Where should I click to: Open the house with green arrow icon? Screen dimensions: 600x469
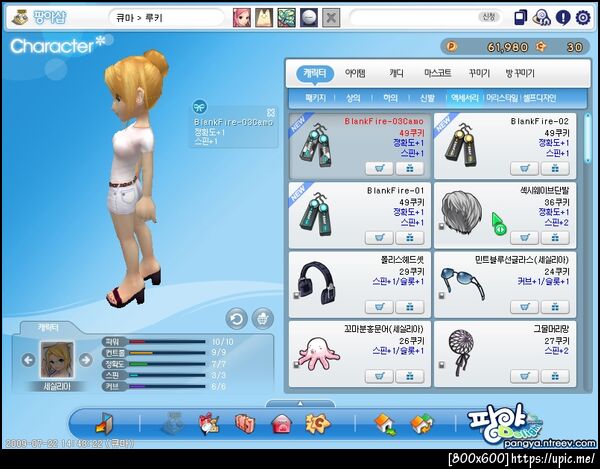[x=385, y=424]
